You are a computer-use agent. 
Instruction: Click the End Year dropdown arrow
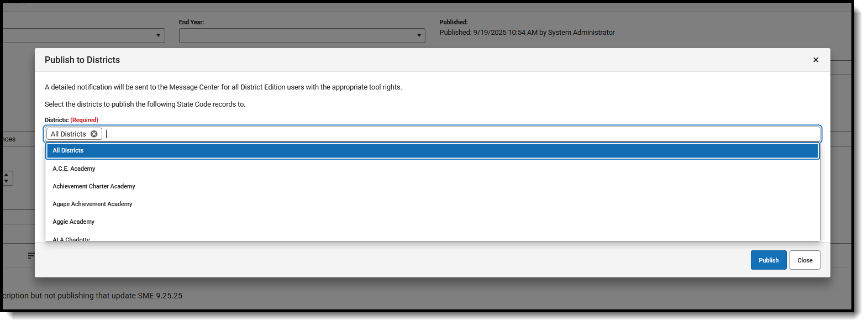pyautogui.click(x=419, y=35)
